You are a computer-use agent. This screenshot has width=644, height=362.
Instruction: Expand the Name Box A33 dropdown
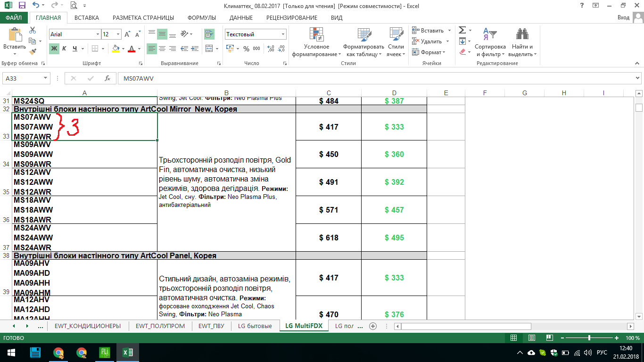[x=46, y=78]
